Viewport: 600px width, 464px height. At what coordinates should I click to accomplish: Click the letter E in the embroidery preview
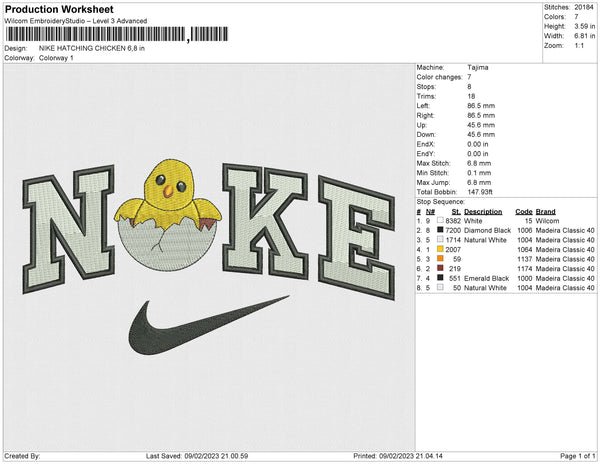point(357,239)
